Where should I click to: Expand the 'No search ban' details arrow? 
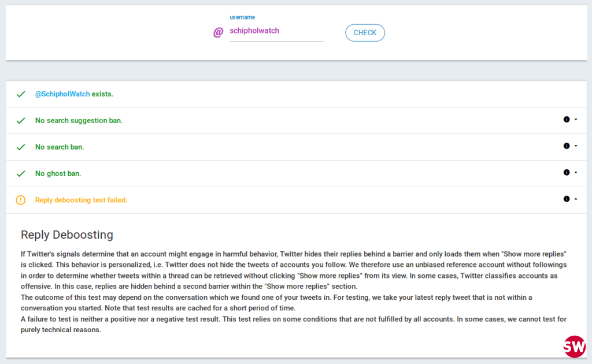point(576,146)
